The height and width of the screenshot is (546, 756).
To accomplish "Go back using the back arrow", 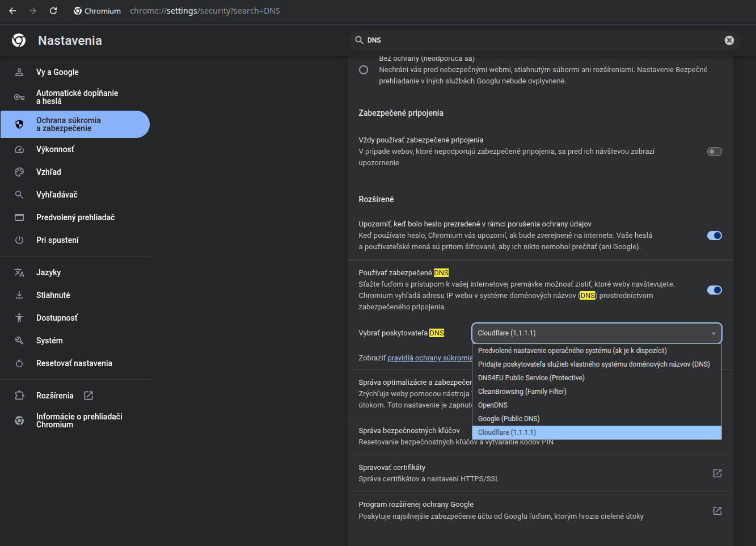I will tap(12, 11).
